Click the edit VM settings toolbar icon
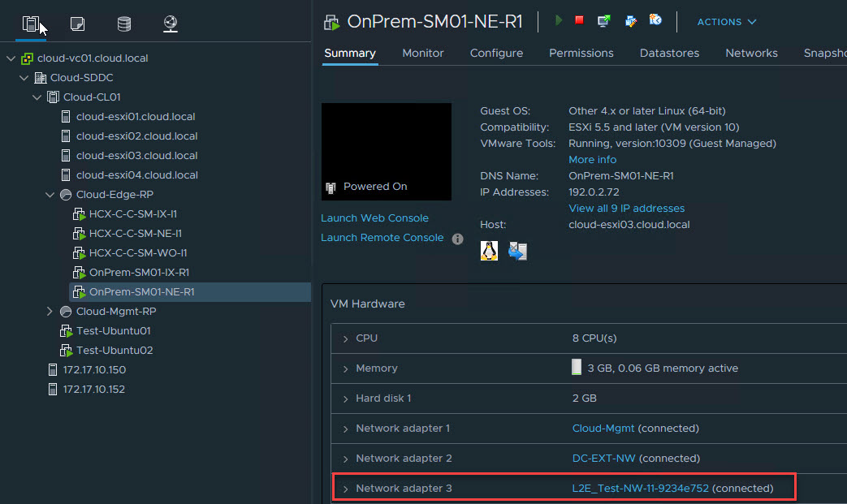This screenshot has width=847, height=504. click(x=630, y=21)
